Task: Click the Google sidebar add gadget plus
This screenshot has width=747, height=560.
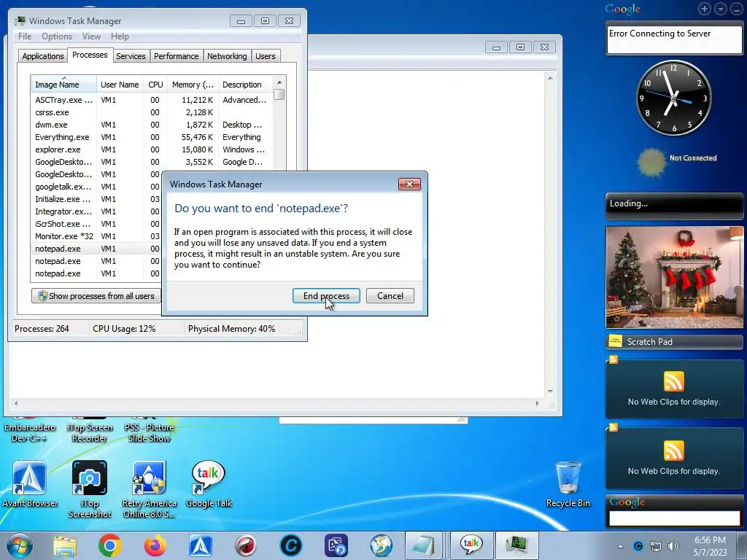Action: [705, 9]
